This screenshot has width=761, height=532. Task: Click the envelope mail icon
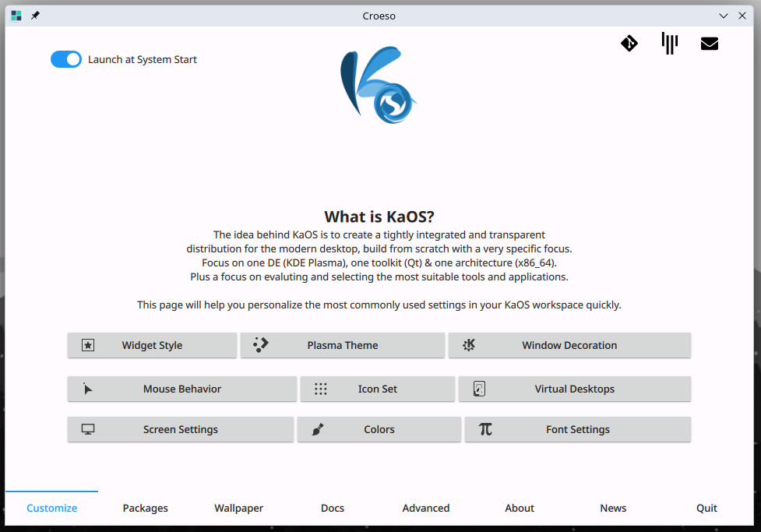pos(710,44)
